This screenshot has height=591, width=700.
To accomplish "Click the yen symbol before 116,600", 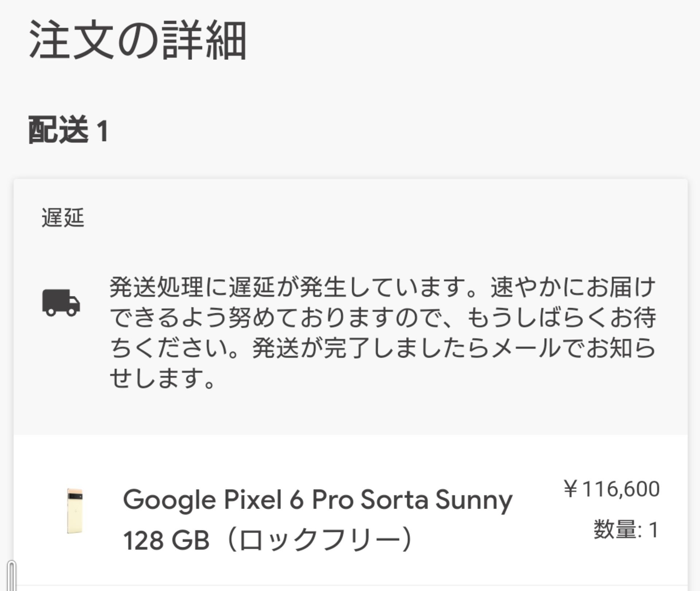I will point(571,489).
